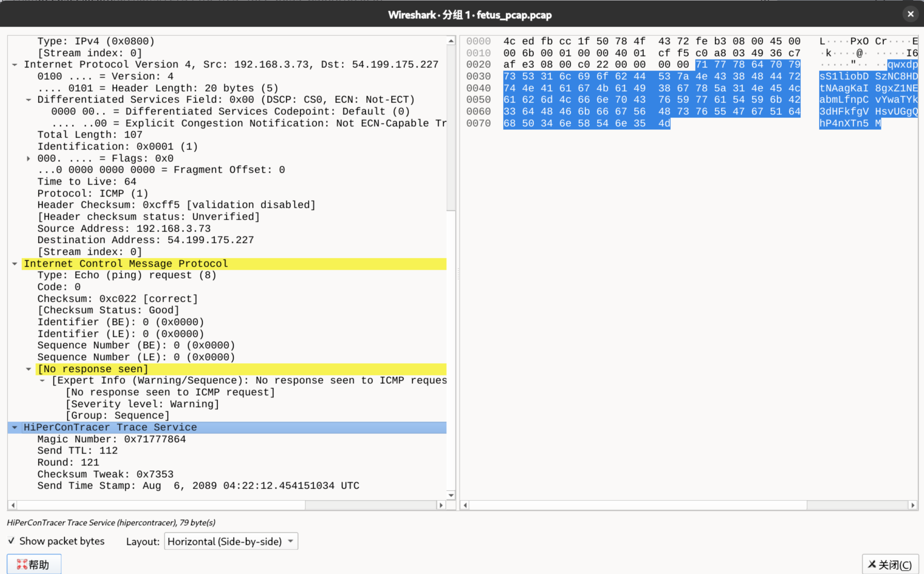This screenshot has width=924, height=574.
Task: Click the scroll up arrow in packet details
Action: click(451, 41)
